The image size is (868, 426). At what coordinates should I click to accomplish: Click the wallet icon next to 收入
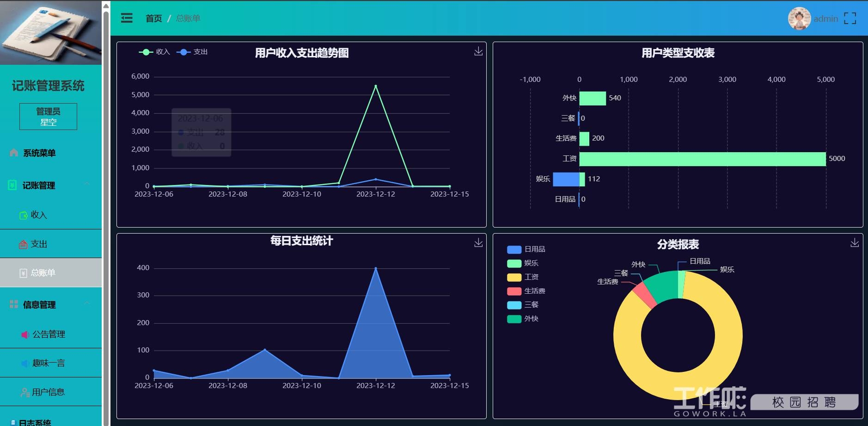point(24,215)
